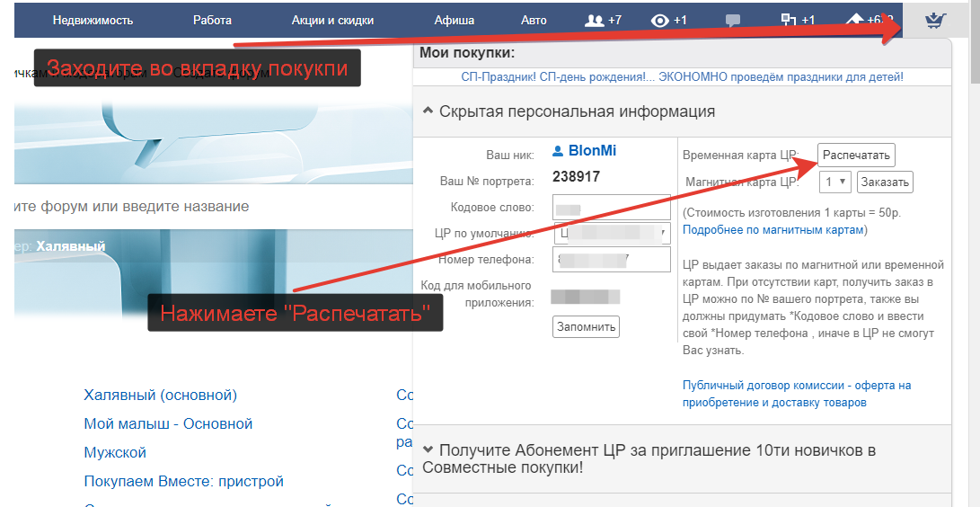Open the Халявный (основной) forum link
980x507 pixels.
161,396
